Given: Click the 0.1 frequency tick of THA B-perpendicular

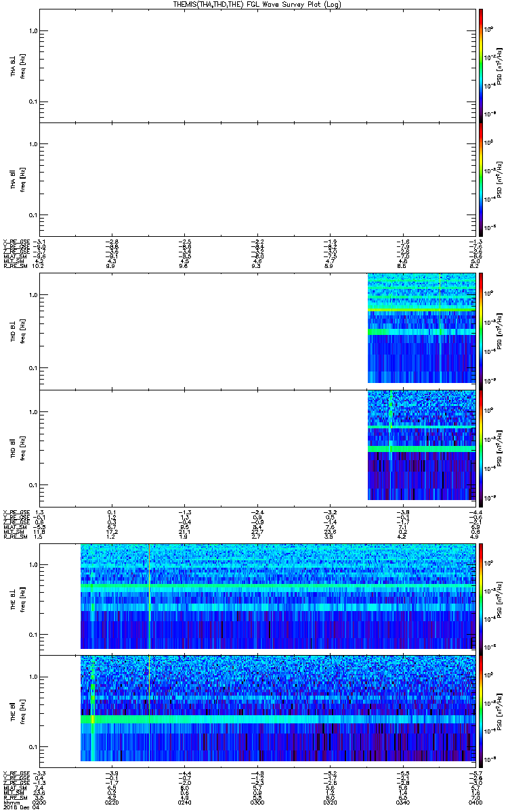Looking at the screenshot, I should [33, 102].
